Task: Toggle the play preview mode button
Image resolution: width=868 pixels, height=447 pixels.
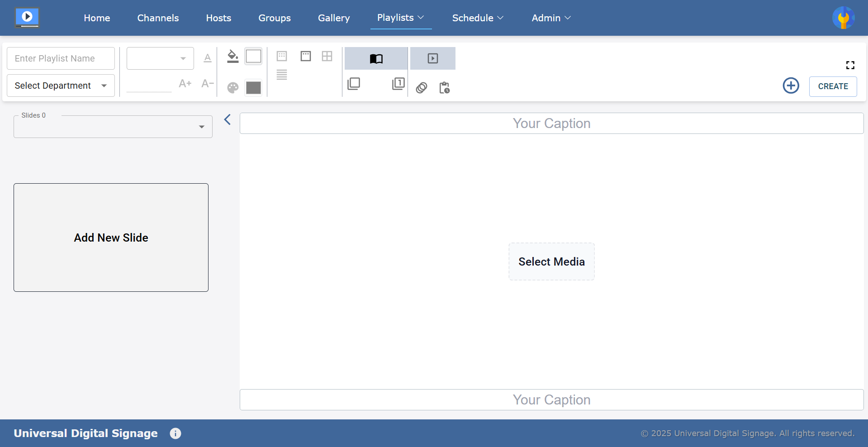Action: [432, 58]
